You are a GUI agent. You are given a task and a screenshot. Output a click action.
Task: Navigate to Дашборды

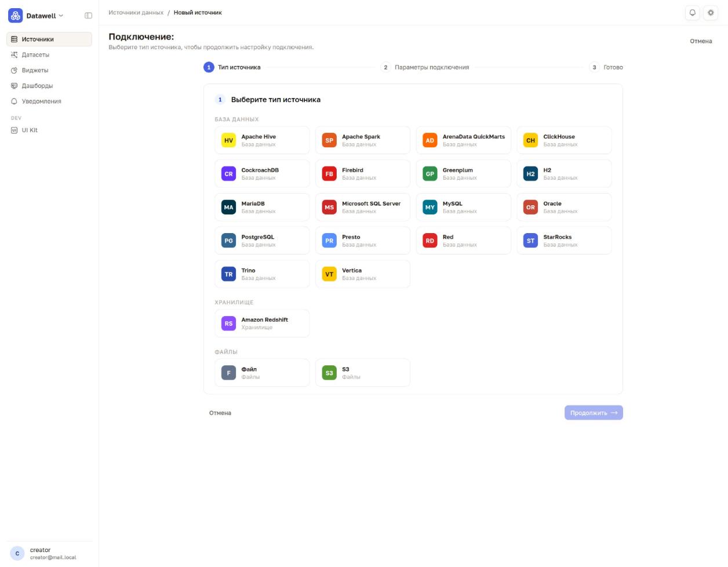(49, 86)
